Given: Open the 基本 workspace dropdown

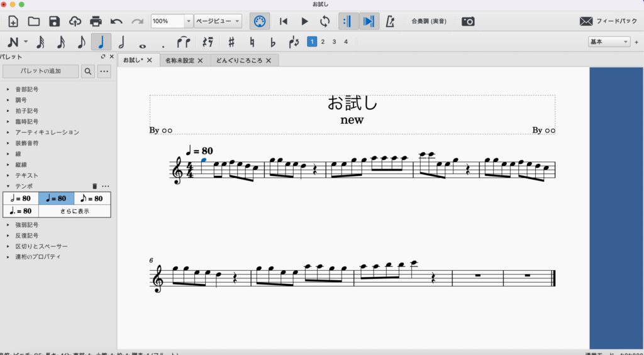Looking at the screenshot, I should tap(609, 42).
